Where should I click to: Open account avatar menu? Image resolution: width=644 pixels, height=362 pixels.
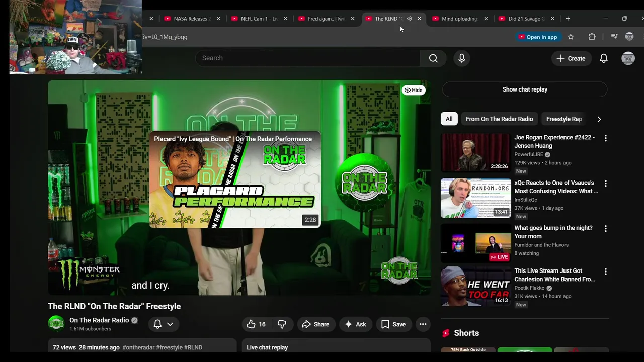pyautogui.click(x=628, y=58)
